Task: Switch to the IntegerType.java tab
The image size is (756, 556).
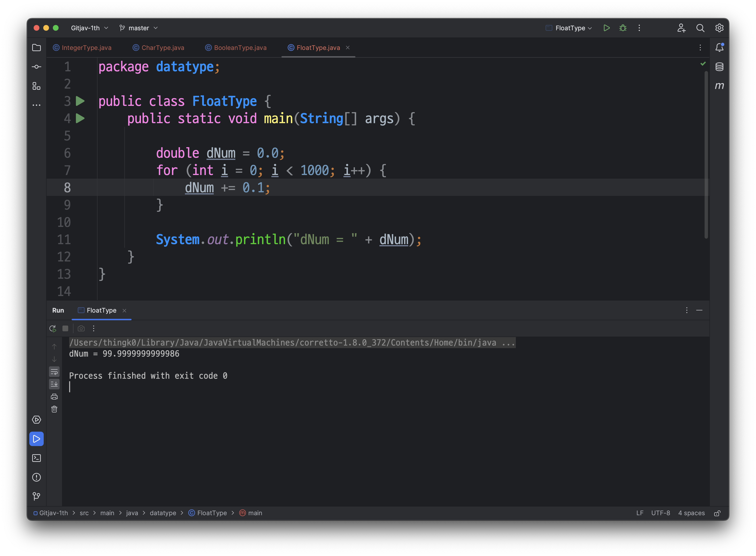Action: coord(86,48)
